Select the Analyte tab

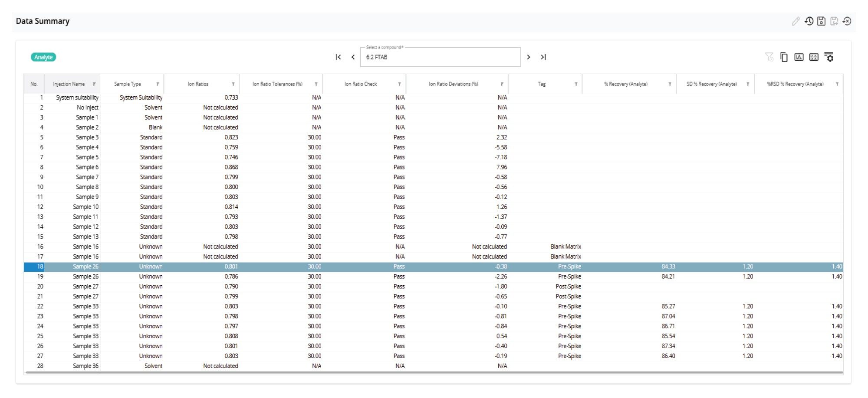(43, 57)
